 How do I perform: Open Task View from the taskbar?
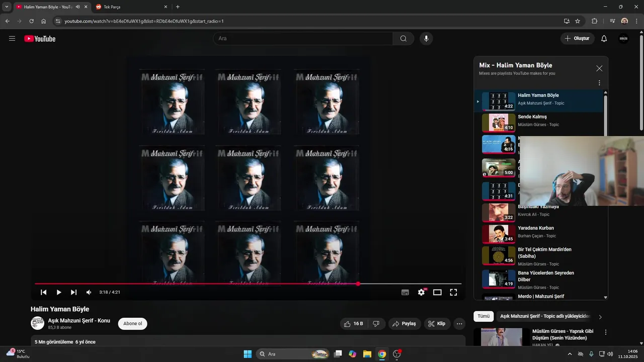338,354
